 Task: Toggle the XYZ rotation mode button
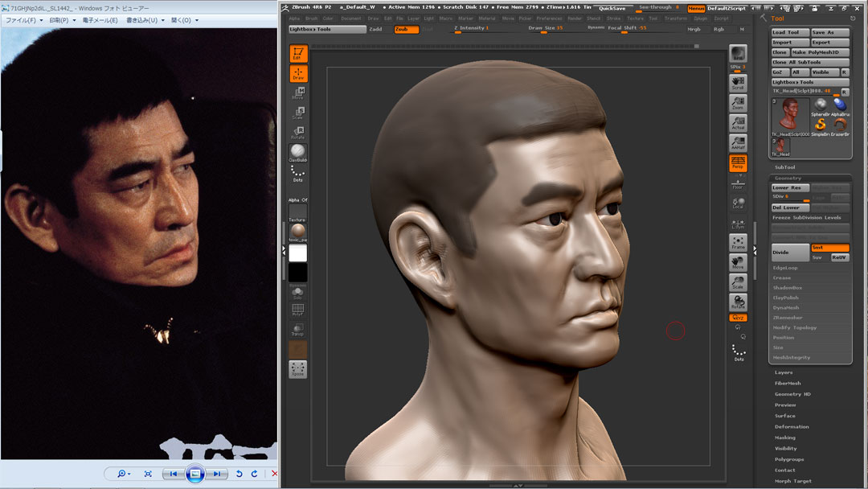[x=738, y=318]
